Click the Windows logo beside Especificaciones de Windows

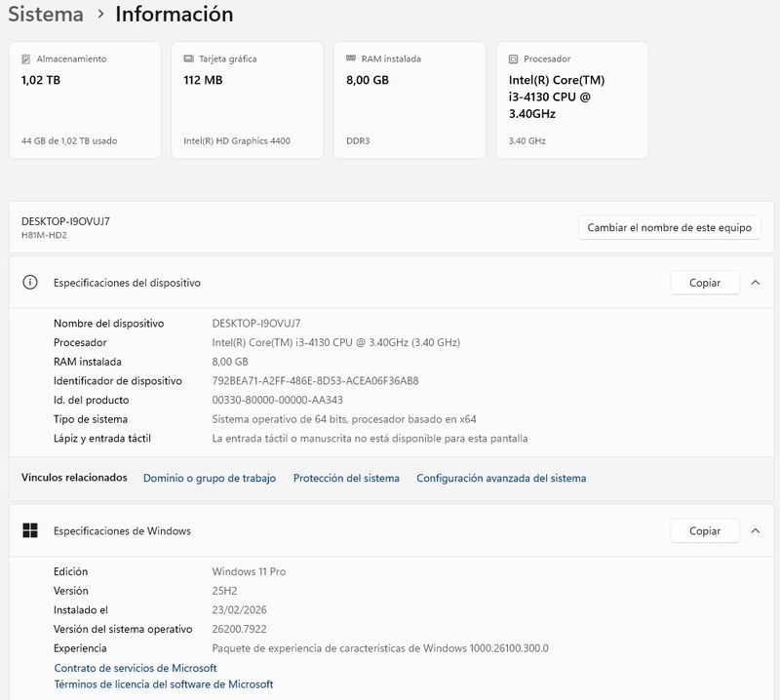click(30, 530)
